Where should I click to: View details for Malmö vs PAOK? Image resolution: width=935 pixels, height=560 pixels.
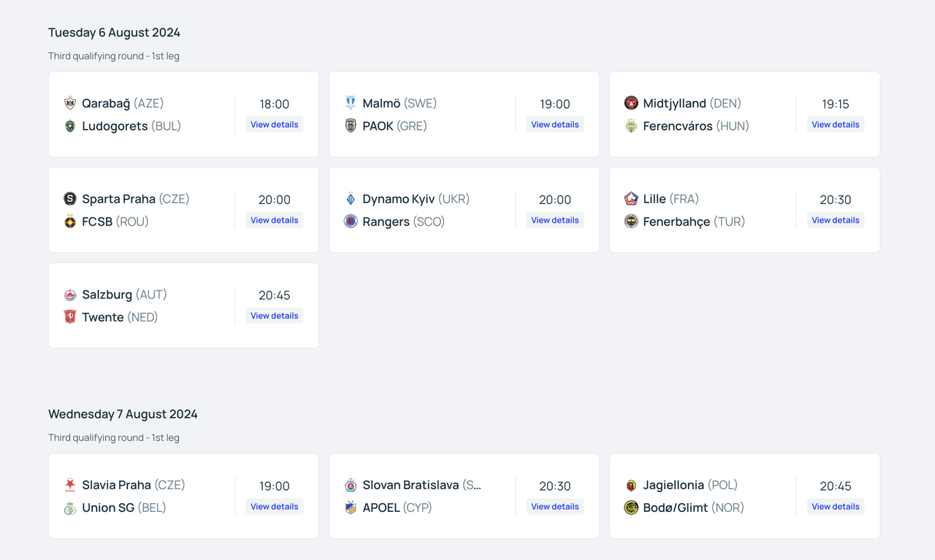tap(555, 125)
